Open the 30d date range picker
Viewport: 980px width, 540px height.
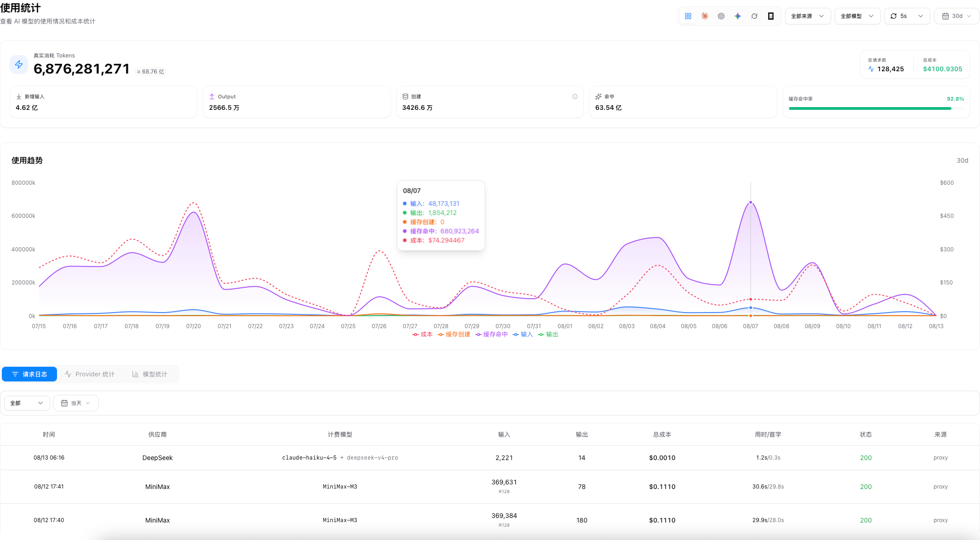pos(957,16)
